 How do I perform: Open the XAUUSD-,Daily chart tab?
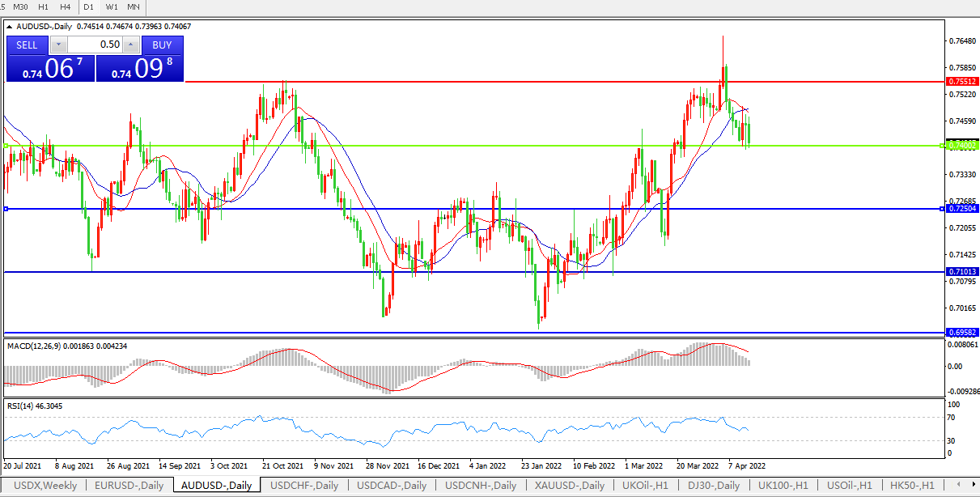[x=568, y=486]
